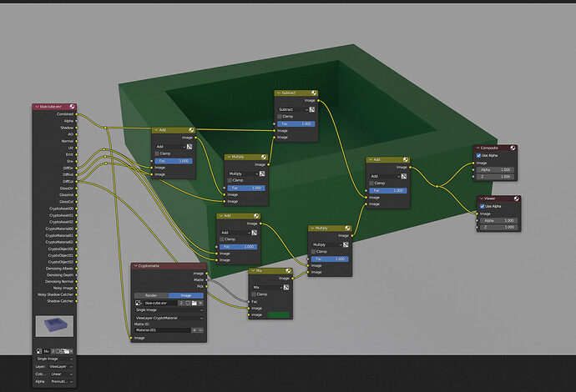Unlink the image with the X in blue-cube.exr node
This screenshot has width=576, height=392.
(x=71, y=351)
